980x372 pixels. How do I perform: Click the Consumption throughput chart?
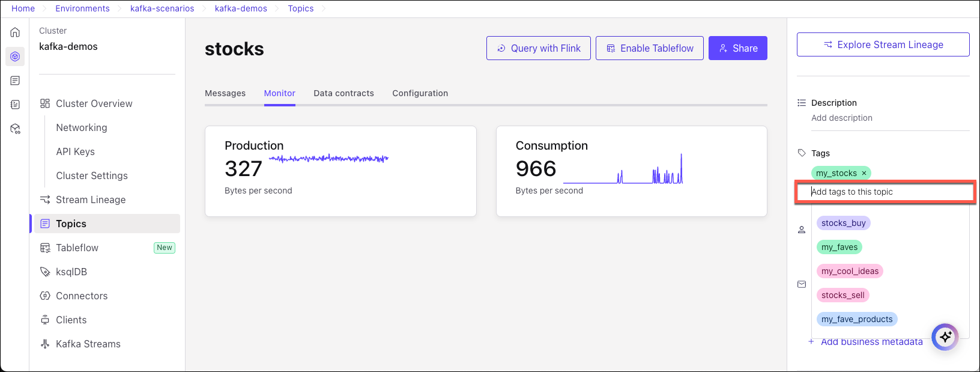623,168
